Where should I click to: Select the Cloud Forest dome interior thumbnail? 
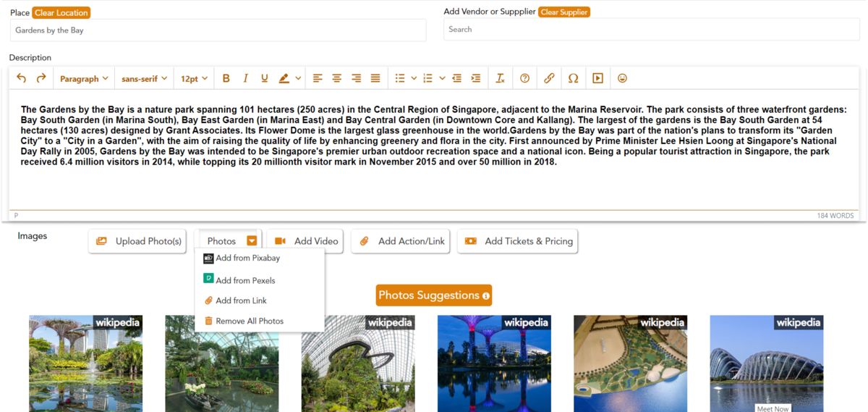(x=358, y=363)
